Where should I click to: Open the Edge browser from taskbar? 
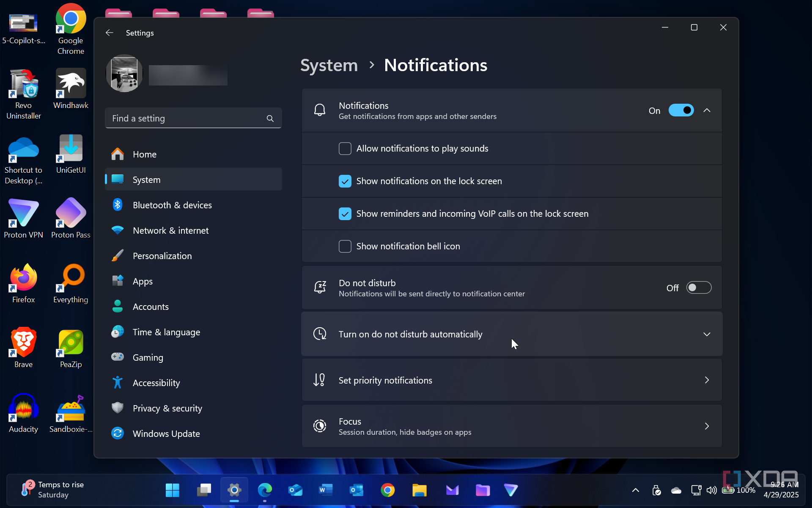265,490
